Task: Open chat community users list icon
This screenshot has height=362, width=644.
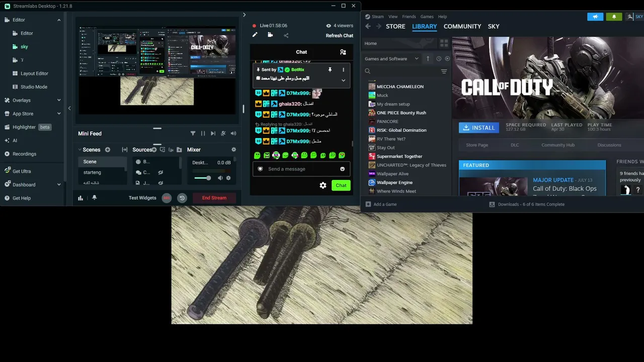Action: (343, 52)
